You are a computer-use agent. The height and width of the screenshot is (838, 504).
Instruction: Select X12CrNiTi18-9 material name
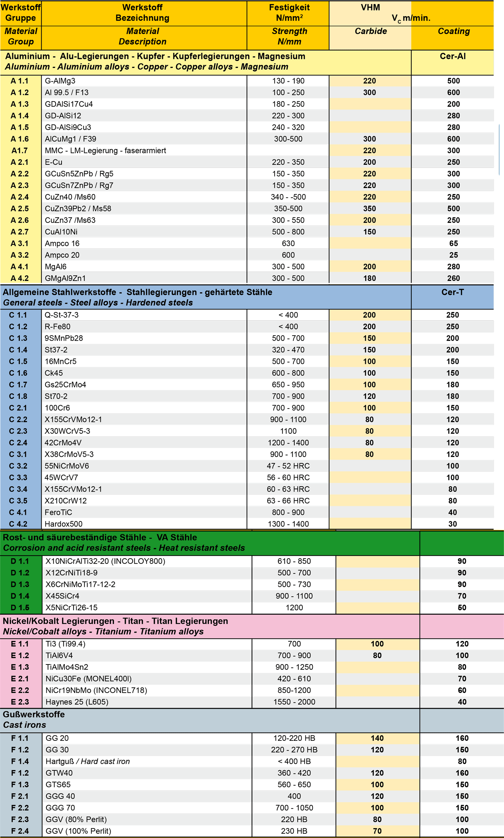pos(71,573)
